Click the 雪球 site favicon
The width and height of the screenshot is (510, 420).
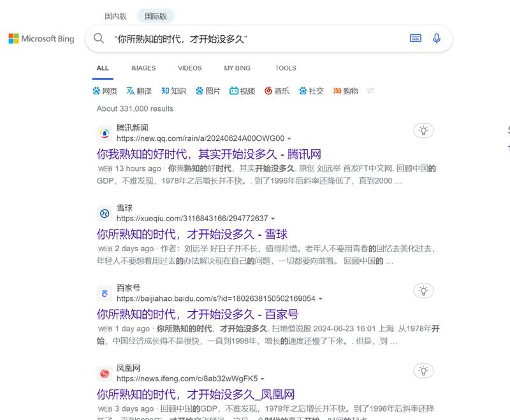(x=105, y=214)
